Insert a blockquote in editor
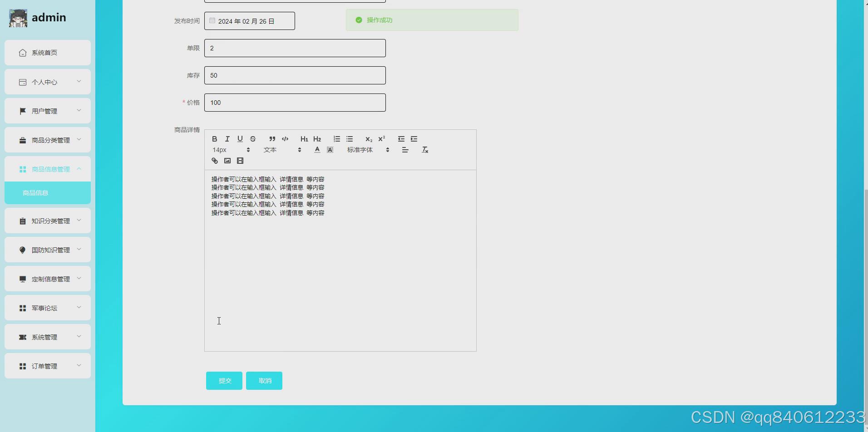This screenshot has height=432, width=868. (x=272, y=139)
